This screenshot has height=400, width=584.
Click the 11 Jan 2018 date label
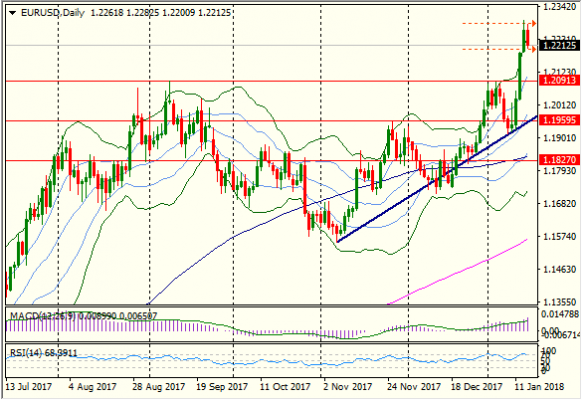pyautogui.click(x=539, y=387)
